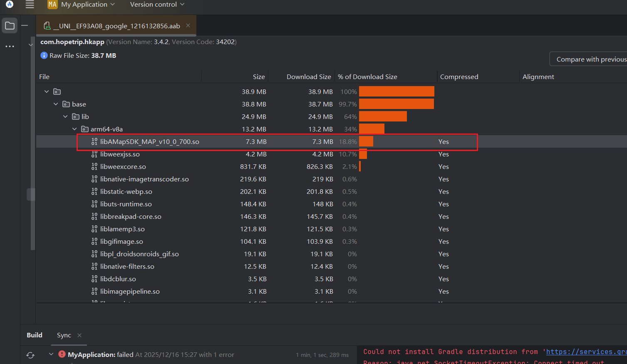Collapse the arm64-v8a folder

pos(74,129)
